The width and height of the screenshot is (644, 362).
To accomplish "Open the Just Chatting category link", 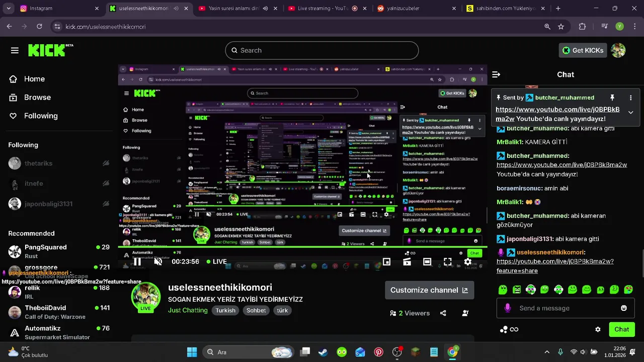I will click(188, 310).
